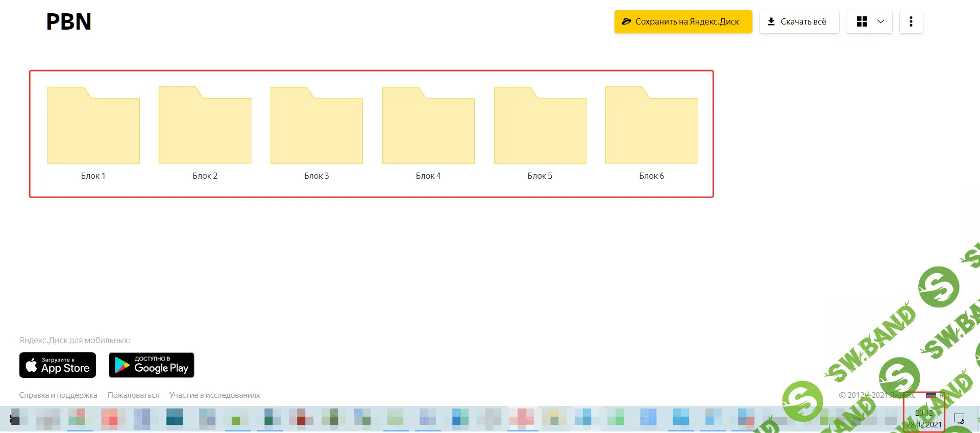Open the taskbar notification center icon
Image resolution: width=980 pixels, height=433 pixels.
point(959,419)
